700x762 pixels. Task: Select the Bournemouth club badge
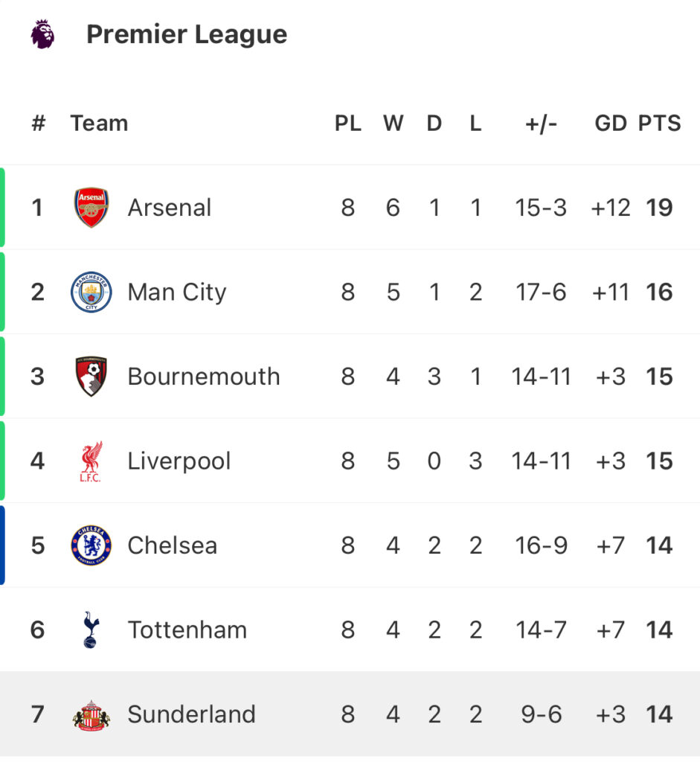coord(91,377)
